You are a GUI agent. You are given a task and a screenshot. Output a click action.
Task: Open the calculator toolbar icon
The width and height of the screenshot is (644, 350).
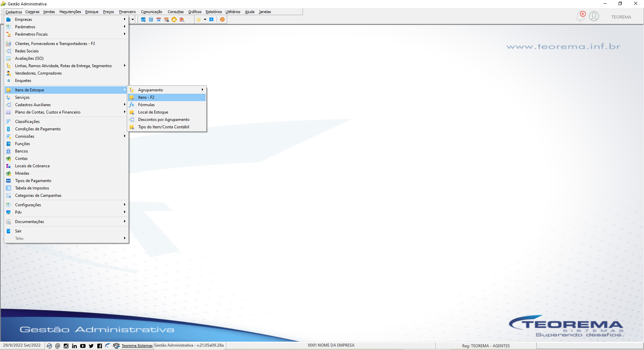[151, 19]
